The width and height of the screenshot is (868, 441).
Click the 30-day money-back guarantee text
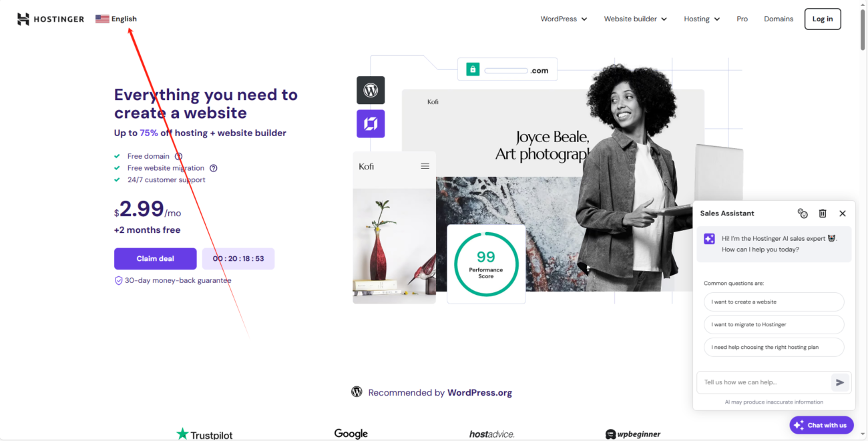(x=178, y=281)
